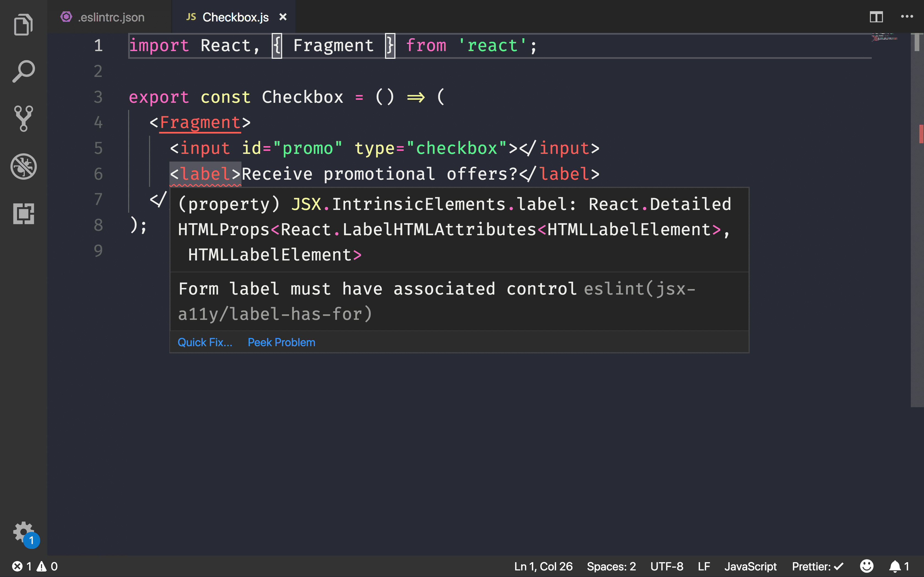Click notification bell icon in status bar
The image size is (924, 577).
(895, 566)
